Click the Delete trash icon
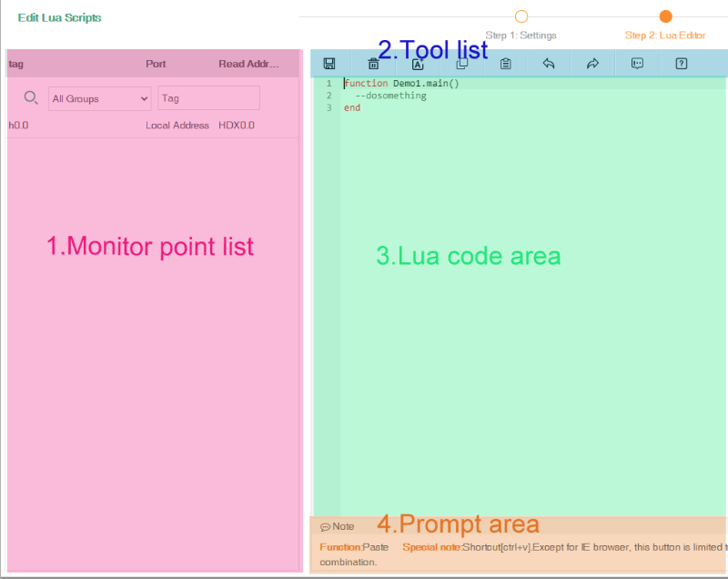Viewport: 728px width, 579px height. click(373, 64)
